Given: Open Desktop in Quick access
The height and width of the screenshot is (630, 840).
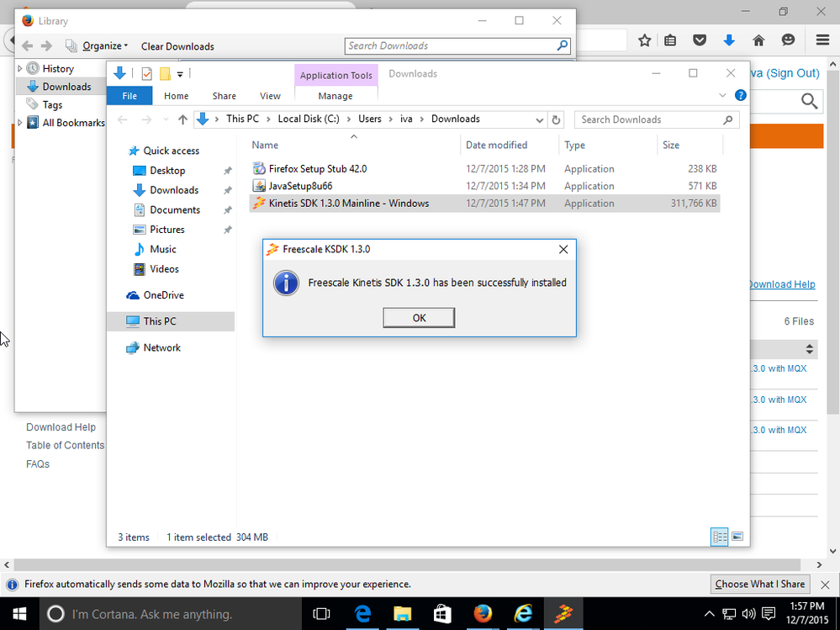Looking at the screenshot, I should (x=167, y=171).
